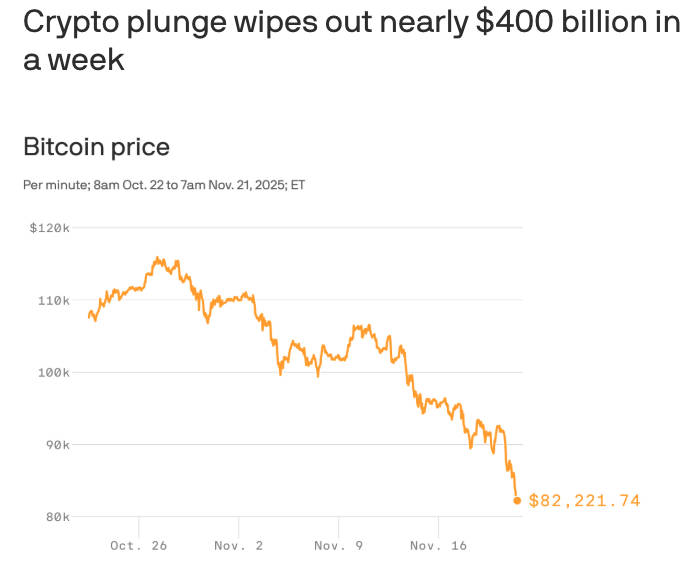This screenshot has height=578, width=694.
Task: Click the highest peak of the Bitcoin line
Action: pos(158,258)
